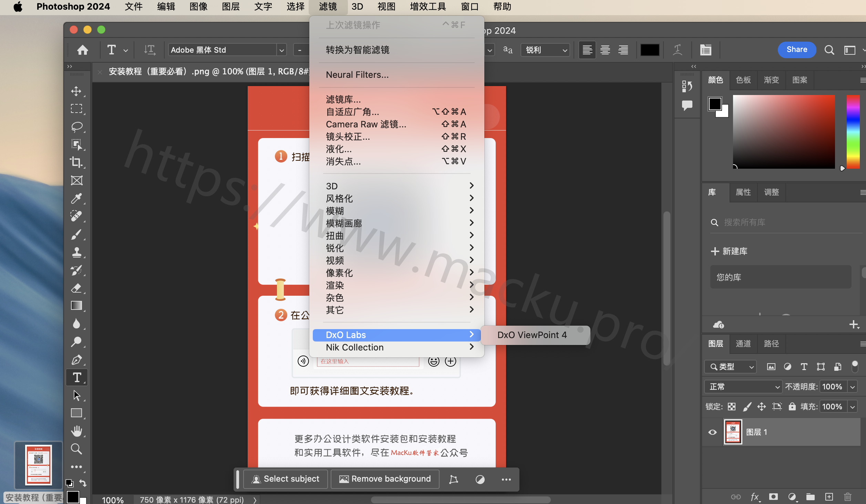Select the Lasso tool
866x504 pixels.
pos(76,127)
